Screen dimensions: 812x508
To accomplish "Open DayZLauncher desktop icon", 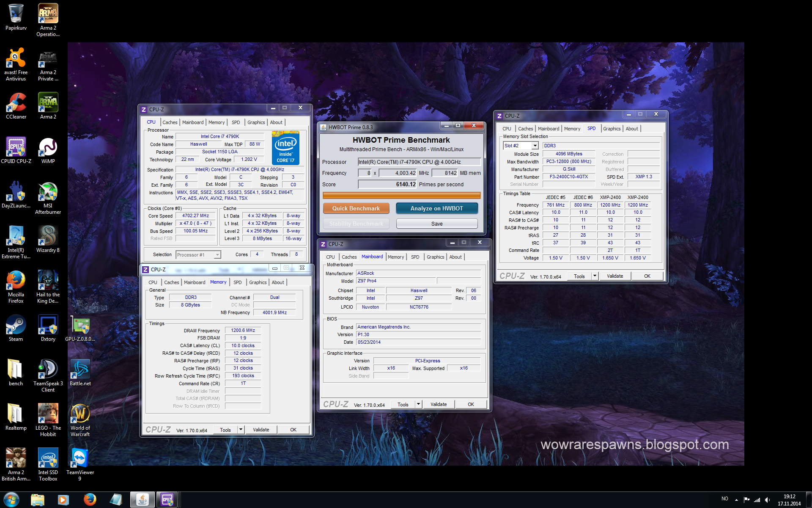I will (16, 194).
